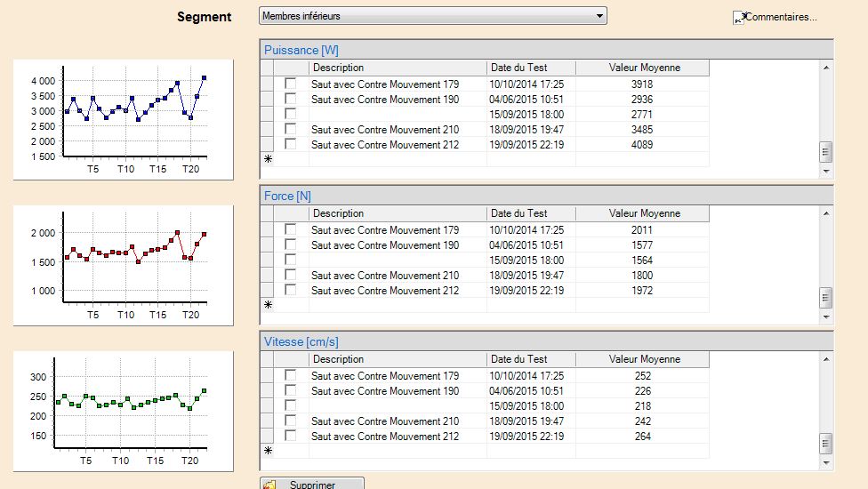Click Force table scrollbar thumb
Image resolution: width=868 pixels, height=489 pixels.
(x=826, y=298)
